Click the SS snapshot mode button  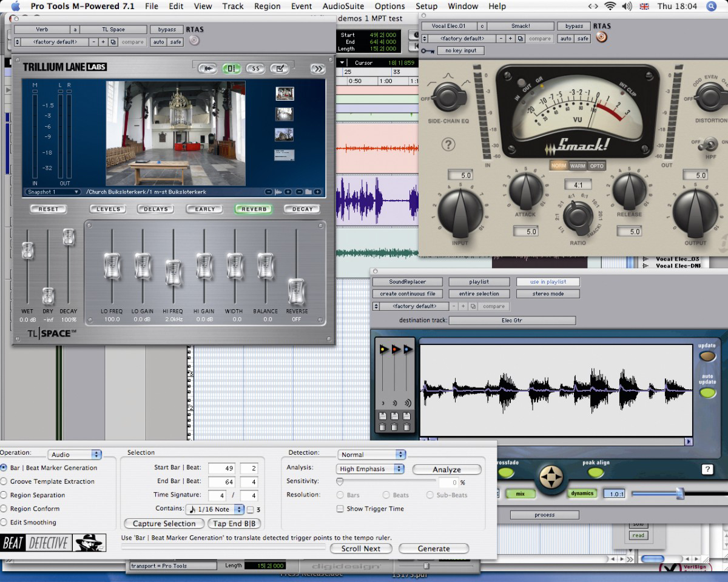(x=255, y=69)
